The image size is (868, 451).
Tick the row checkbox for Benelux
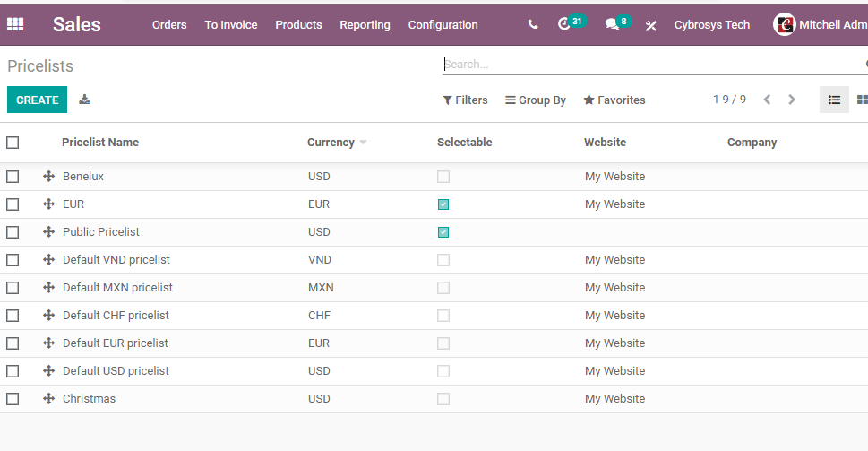click(13, 177)
